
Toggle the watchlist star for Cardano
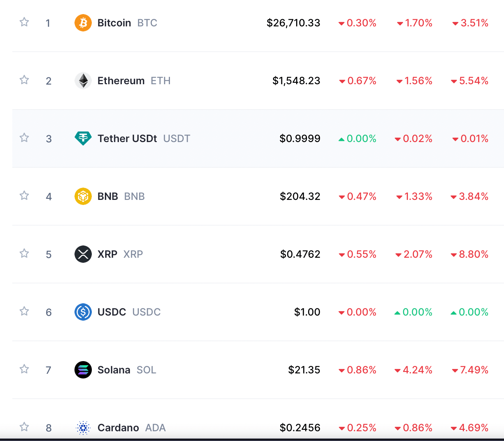tap(24, 427)
